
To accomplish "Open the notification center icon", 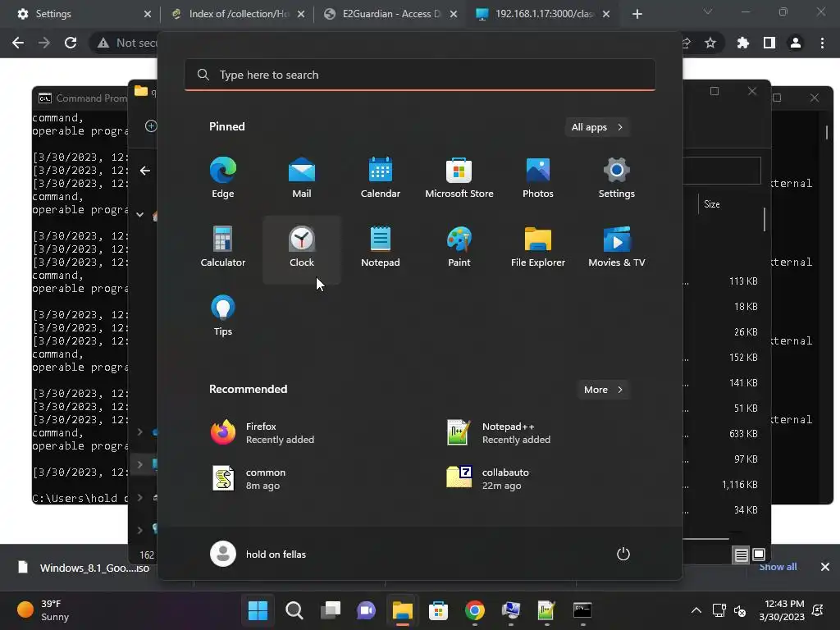I will pos(818,610).
